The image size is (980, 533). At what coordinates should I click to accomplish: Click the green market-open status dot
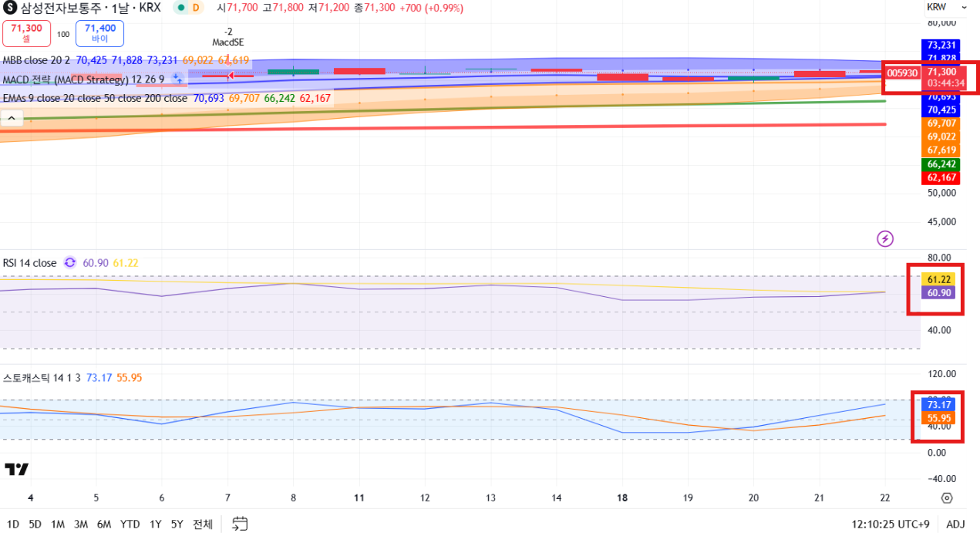click(180, 7)
